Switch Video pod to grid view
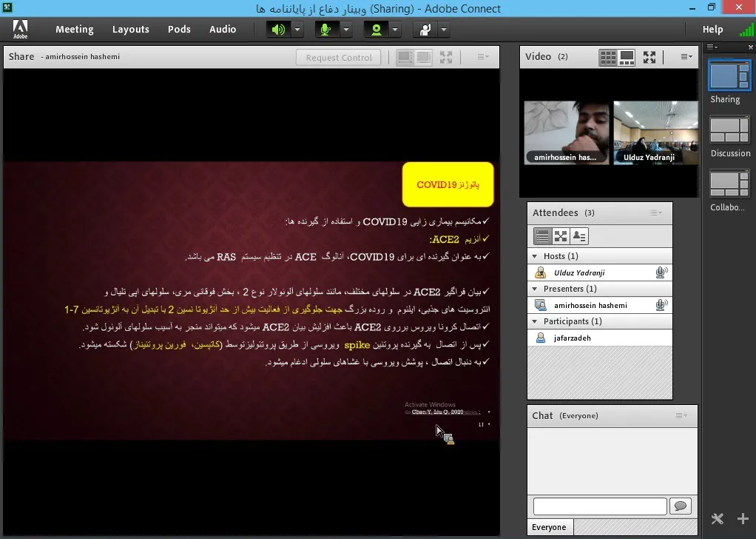 point(607,57)
